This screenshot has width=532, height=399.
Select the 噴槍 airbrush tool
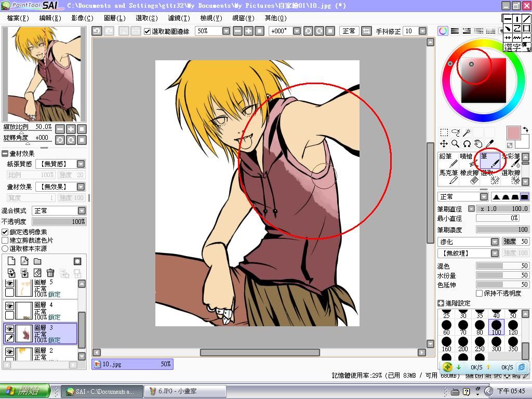point(469,160)
